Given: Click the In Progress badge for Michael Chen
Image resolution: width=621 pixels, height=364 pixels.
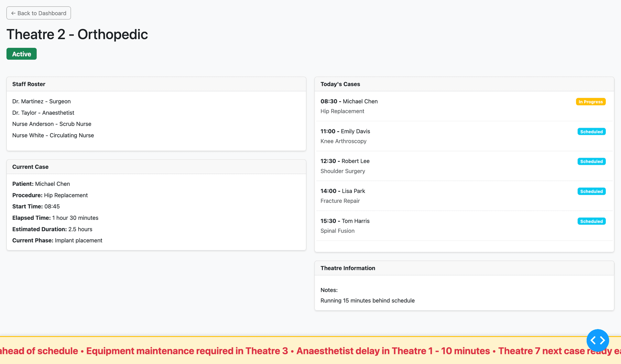Looking at the screenshot, I should [590, 102].
